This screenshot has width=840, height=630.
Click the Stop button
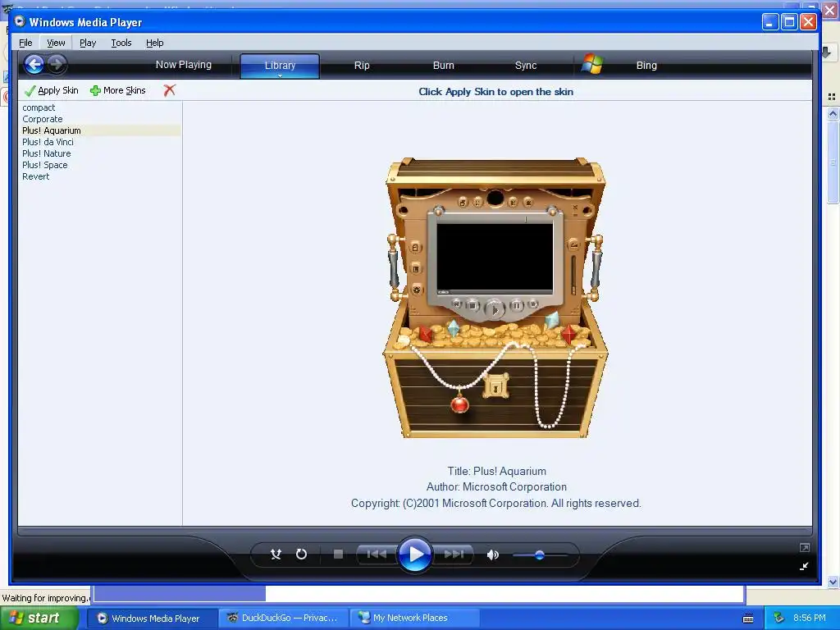pyautogui.click(x=338, y=554)
